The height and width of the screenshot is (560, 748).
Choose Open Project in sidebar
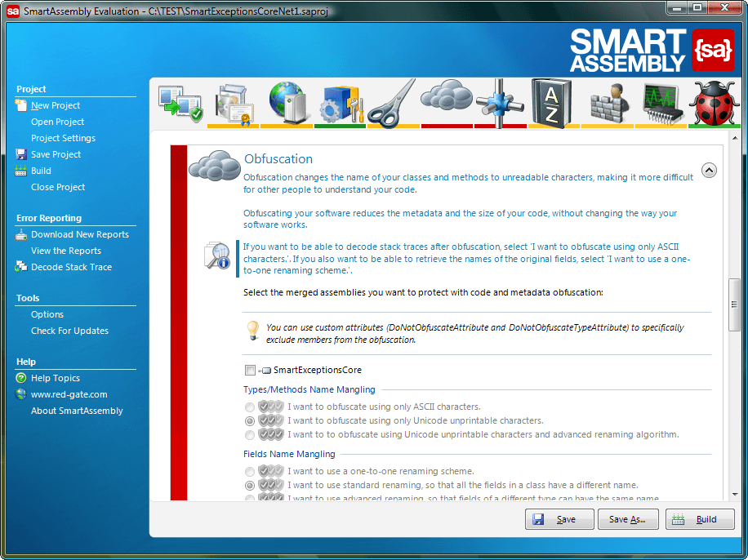tap(58, 122)
